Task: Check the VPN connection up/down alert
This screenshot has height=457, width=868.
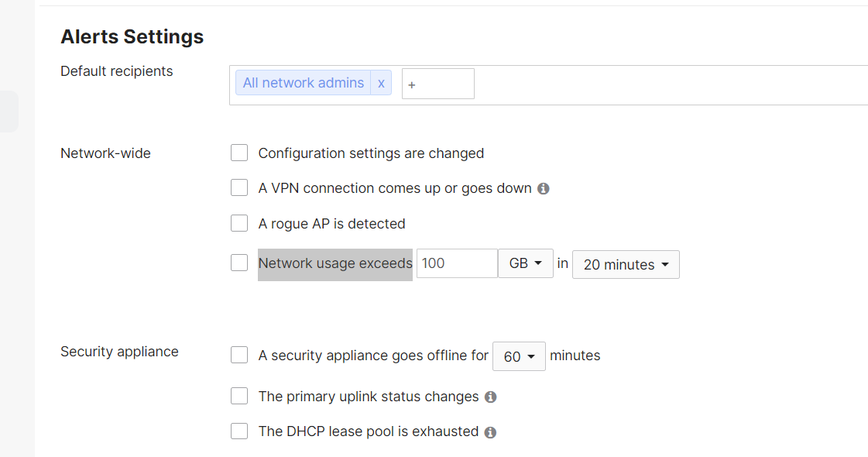Action: pos(239,187)
